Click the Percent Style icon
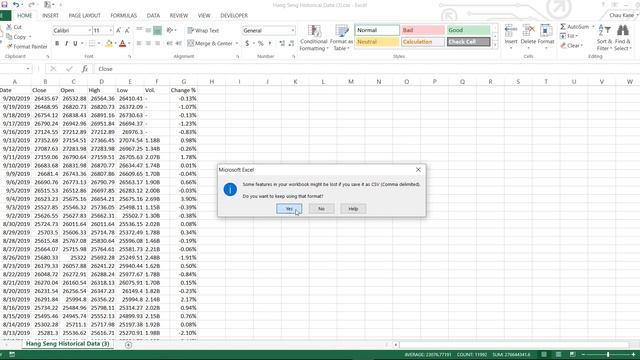640x360 pixels. point(260,43)
